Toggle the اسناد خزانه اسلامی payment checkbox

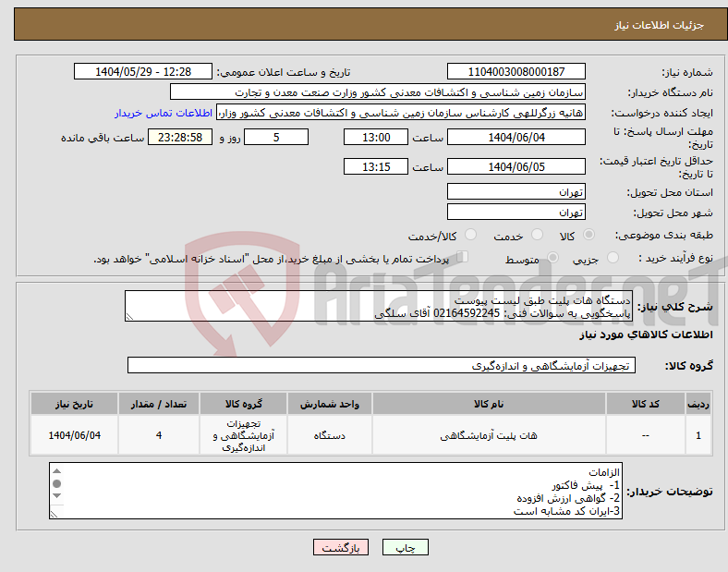click(462, 257)
